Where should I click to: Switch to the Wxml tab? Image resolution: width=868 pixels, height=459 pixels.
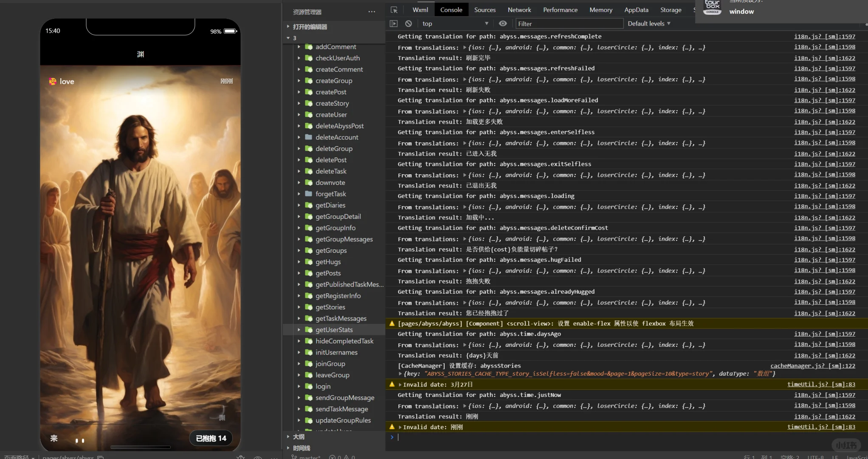(420, 10)
